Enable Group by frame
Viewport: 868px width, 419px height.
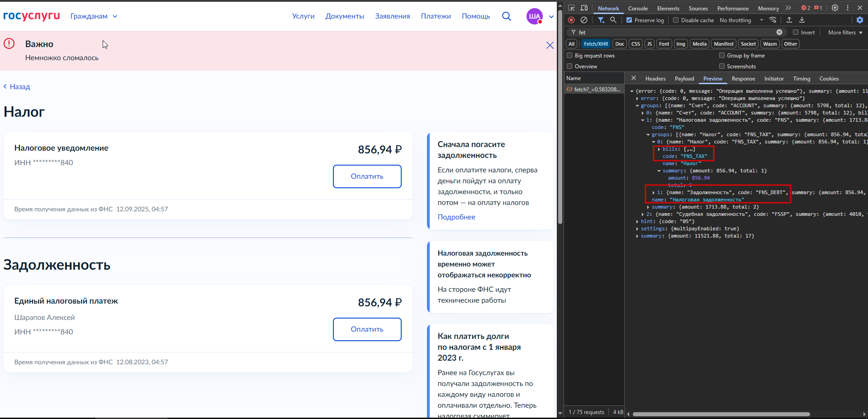coord(722,55)
